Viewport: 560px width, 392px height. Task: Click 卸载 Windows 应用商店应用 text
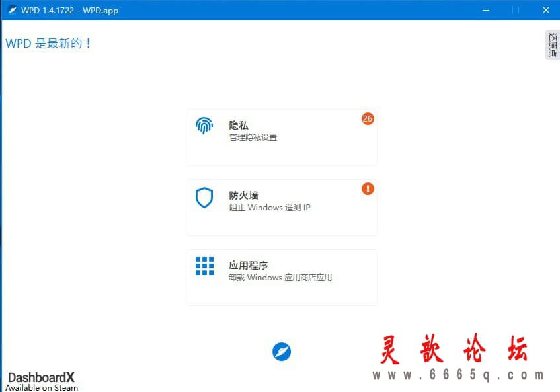tap(280, 278)
